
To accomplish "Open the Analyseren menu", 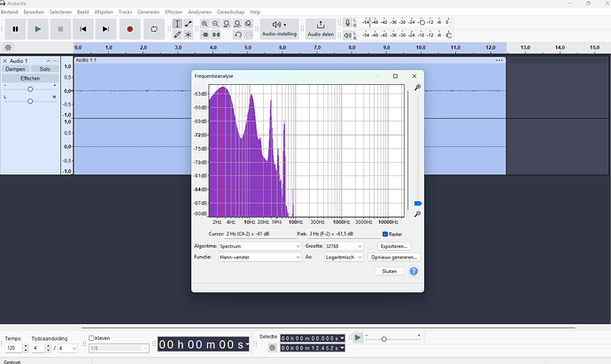I will [199, 12].
